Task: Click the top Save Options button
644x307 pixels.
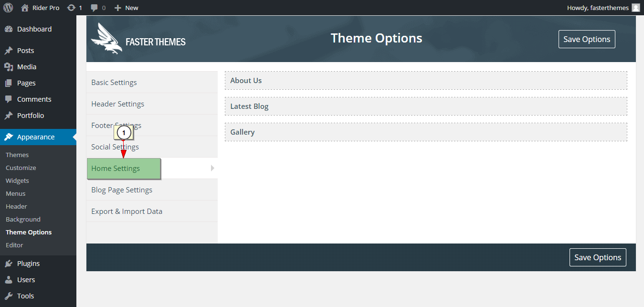Action: point(587,39)
